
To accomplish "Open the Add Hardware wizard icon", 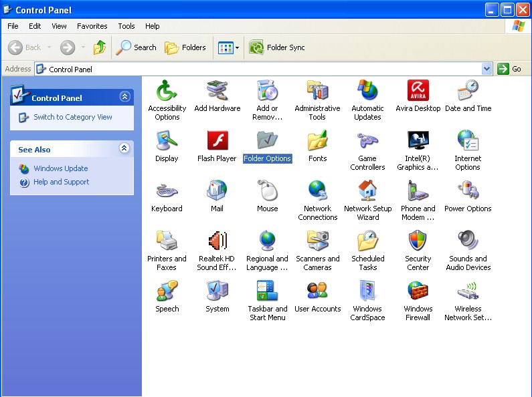I will point(217,90).
